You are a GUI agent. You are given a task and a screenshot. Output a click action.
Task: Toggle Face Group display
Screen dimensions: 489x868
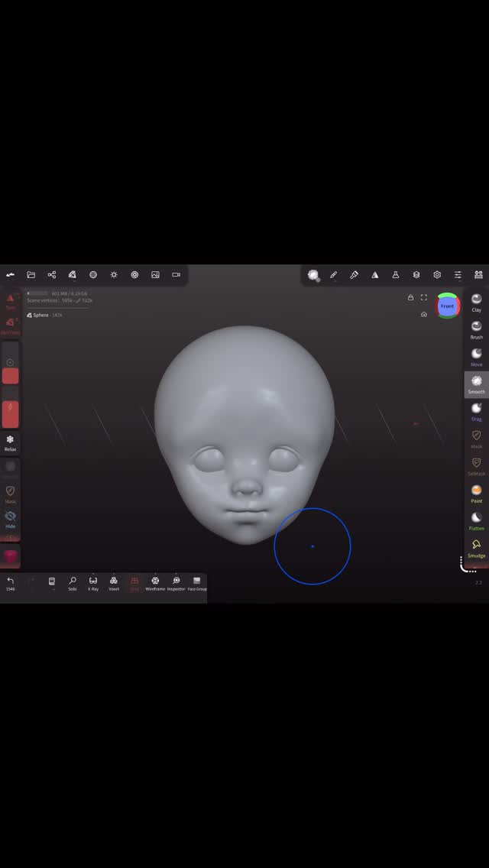click(x=196, y=584)
